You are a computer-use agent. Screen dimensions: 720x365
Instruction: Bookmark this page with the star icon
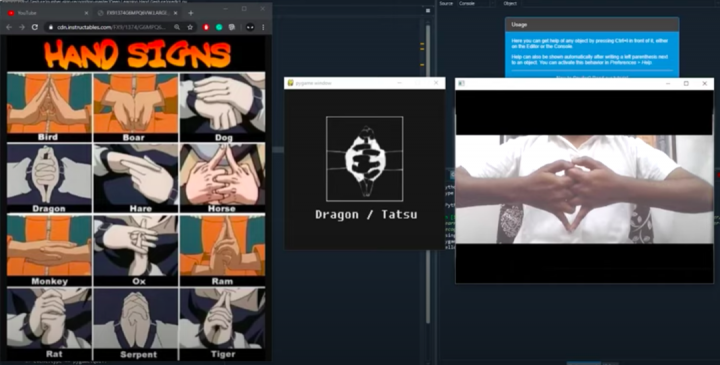pos(190,28)
